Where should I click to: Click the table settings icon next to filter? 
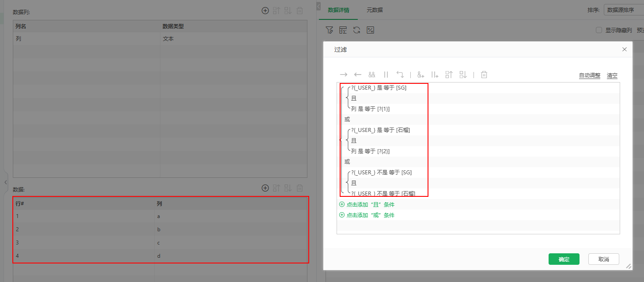[343, 30]
